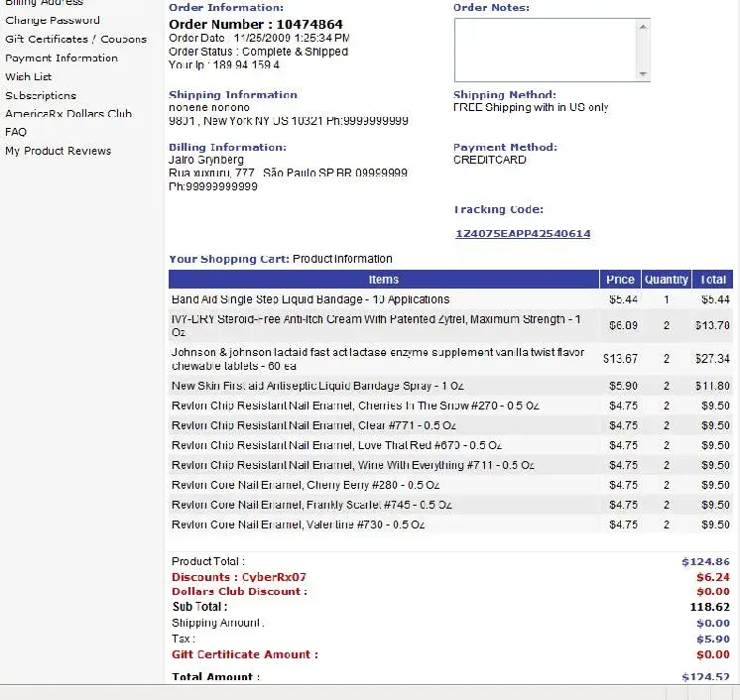Click the Discounts : CyberRx07 label

click(239, 577)
